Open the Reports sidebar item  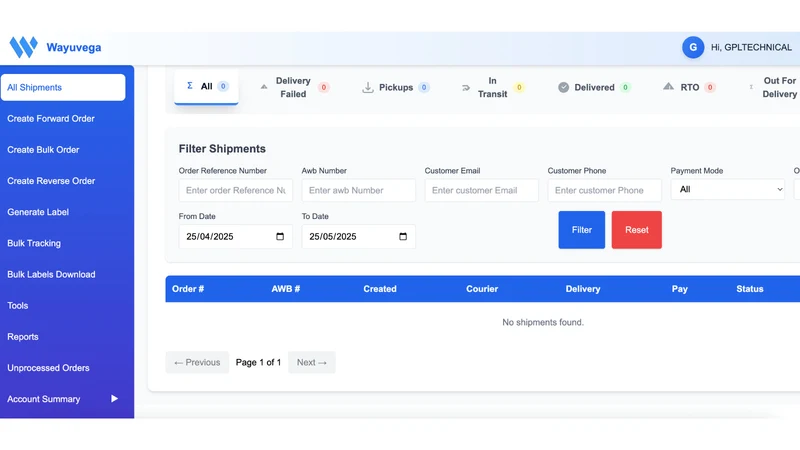click(x=63, y=336)
